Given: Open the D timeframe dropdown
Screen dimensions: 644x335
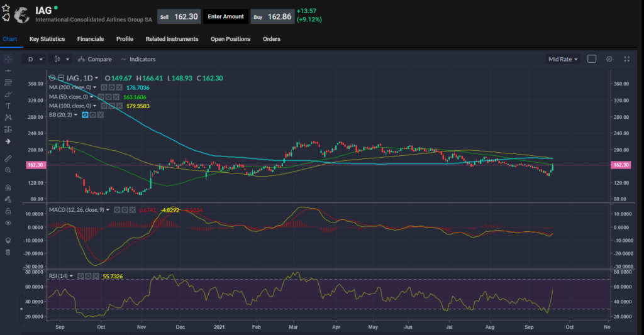Looking at the screenshot, I should (35, 59).
